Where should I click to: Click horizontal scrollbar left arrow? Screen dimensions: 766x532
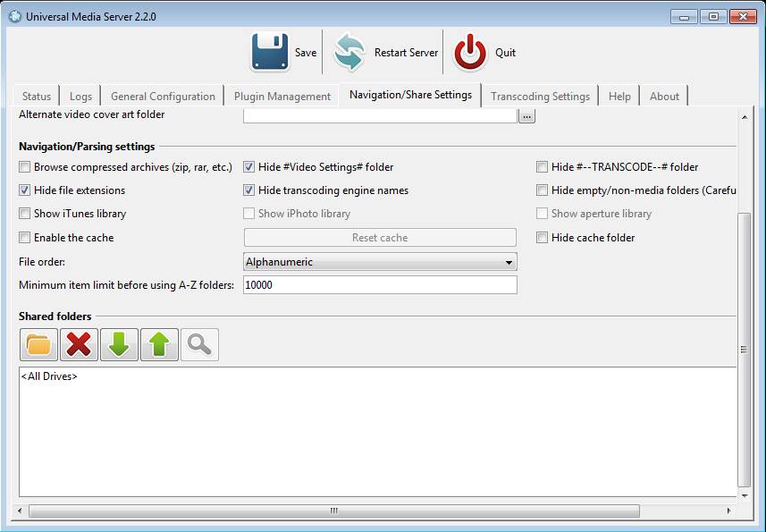click(x=20, y=511)
